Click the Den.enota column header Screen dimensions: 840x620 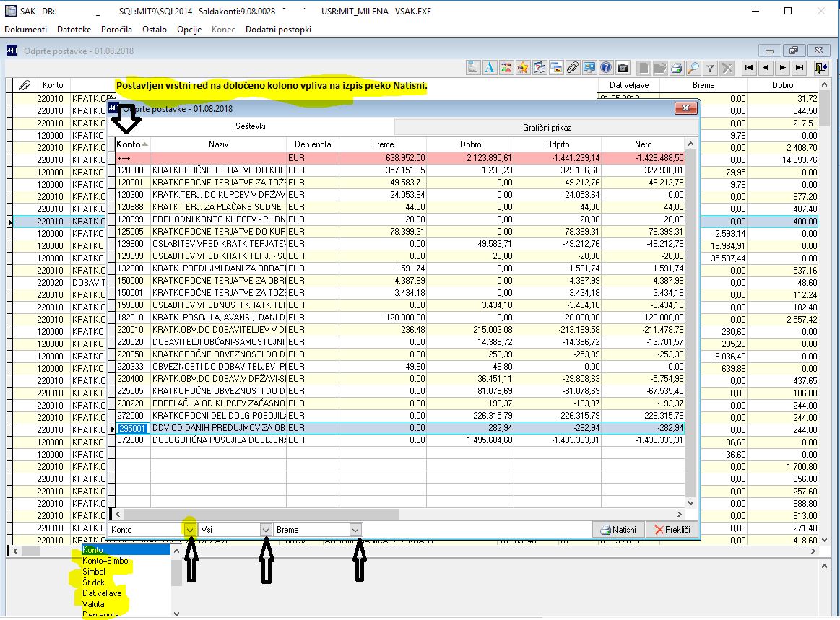[x=313, y=144]
